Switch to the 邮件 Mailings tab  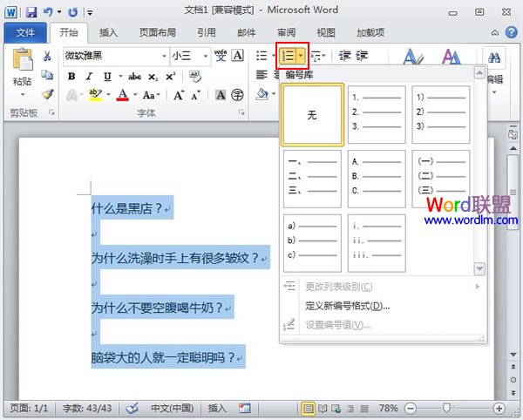click(247, 32)
